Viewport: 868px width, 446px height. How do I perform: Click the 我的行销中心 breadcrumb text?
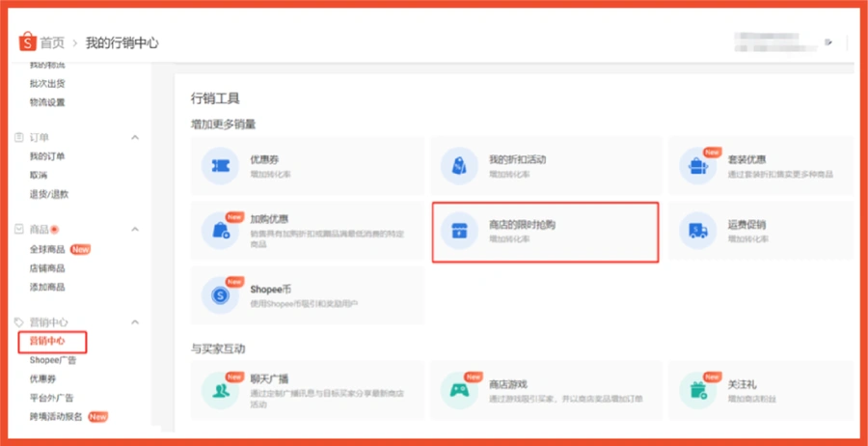click(122, 42)
